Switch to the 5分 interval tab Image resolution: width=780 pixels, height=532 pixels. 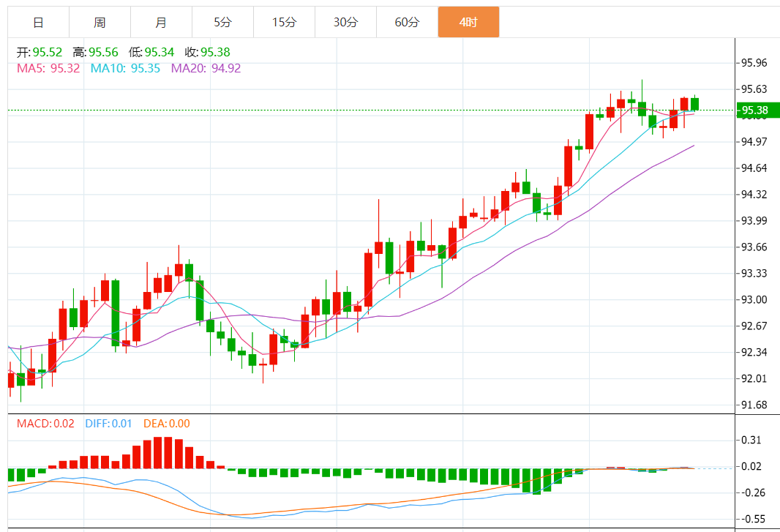click(222, 22)
